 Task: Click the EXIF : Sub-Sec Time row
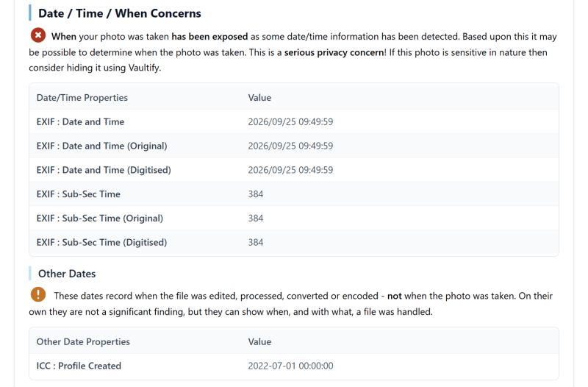tap(293, 194)
